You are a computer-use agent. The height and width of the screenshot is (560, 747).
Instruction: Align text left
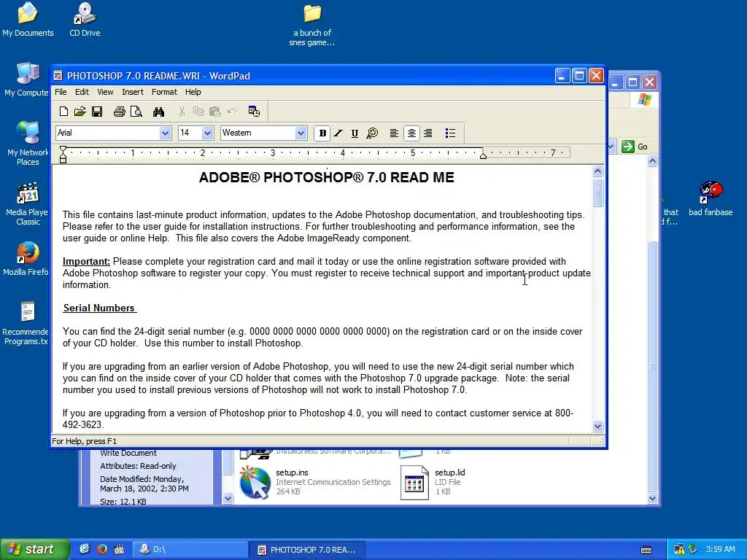click(x=394, y=133)
